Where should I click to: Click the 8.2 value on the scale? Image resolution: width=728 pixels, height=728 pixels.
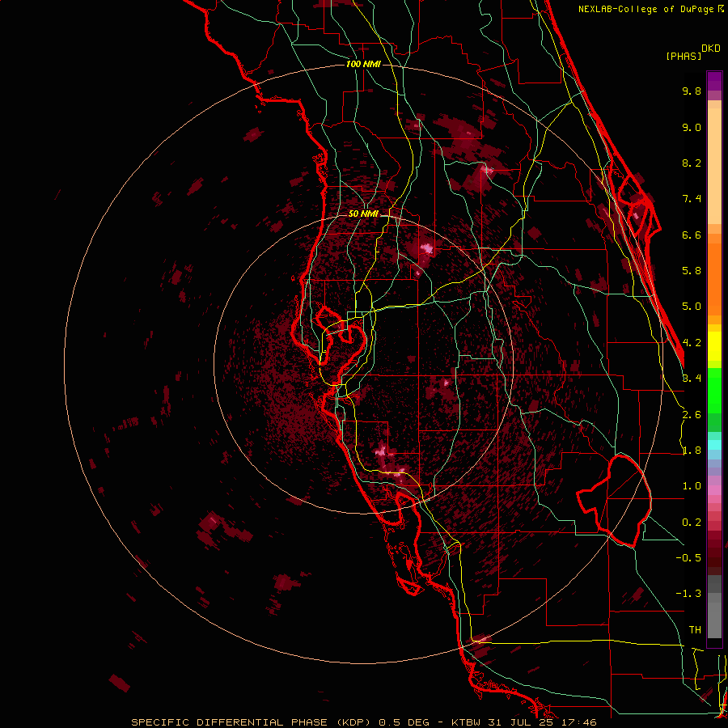[x=692, y=163]
